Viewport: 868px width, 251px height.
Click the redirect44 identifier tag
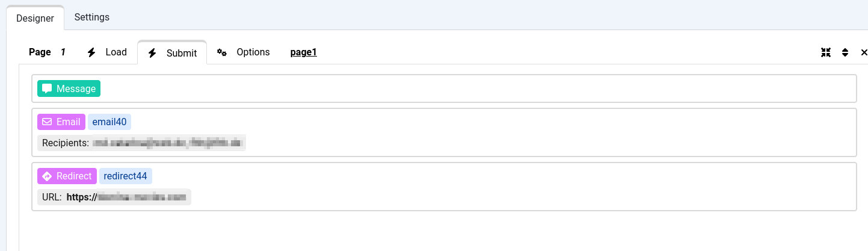(125, 176)
